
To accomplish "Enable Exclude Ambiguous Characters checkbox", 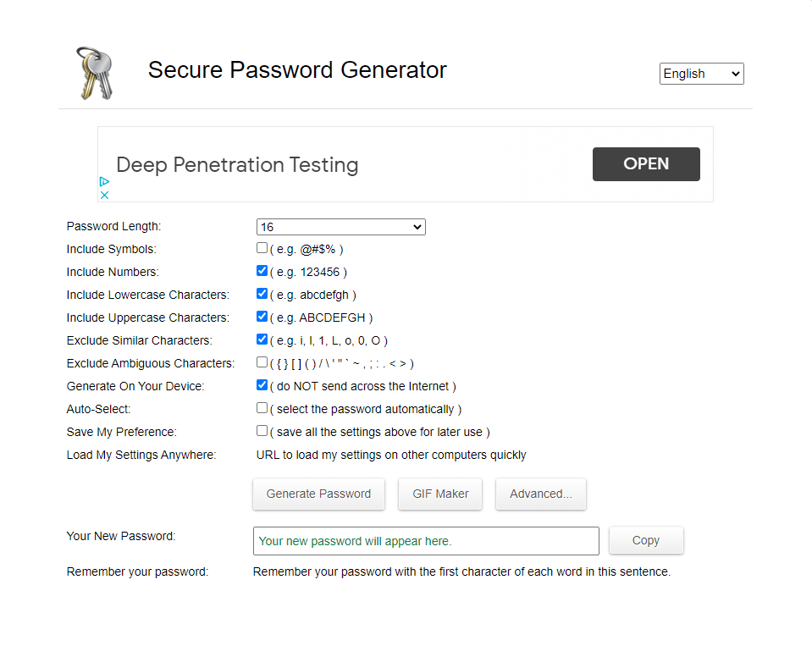I will click(262, 362).
